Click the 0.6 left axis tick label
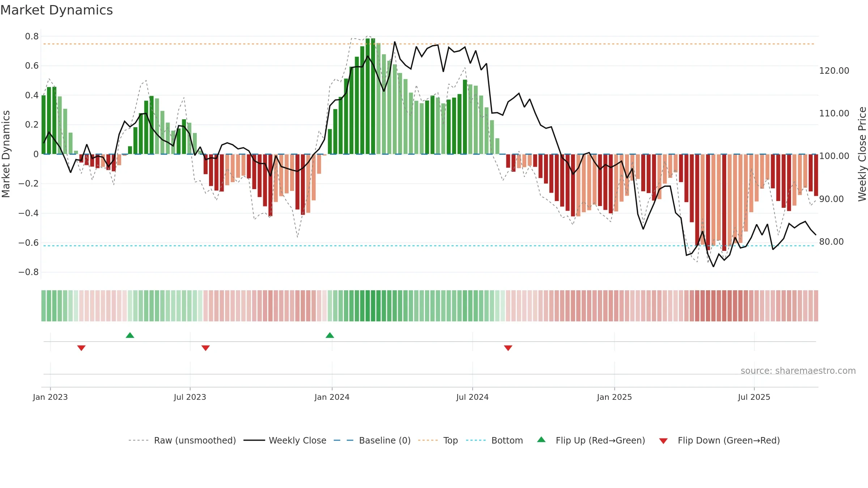Screen dimensions: 868x488 point(32,65)
